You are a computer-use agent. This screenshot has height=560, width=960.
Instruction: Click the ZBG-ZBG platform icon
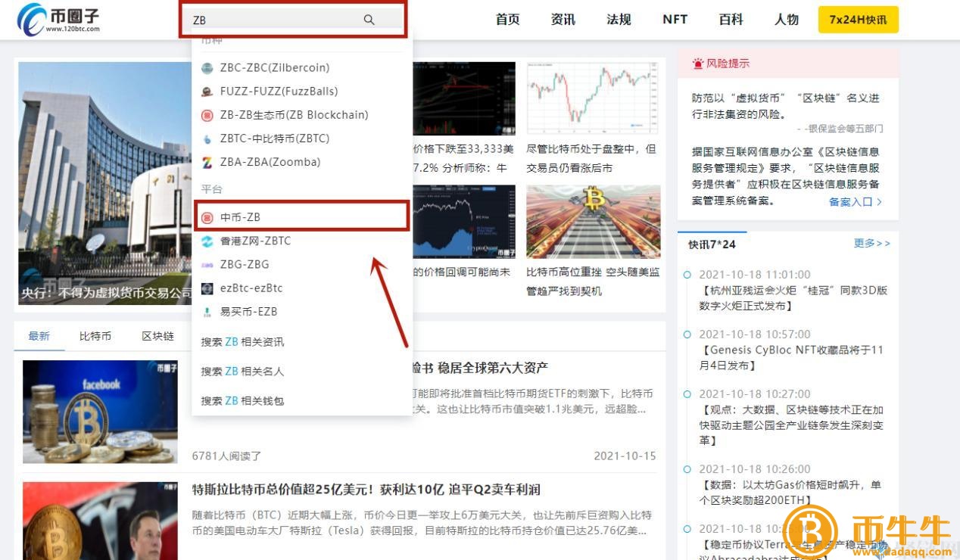click(x=207, y=265)
